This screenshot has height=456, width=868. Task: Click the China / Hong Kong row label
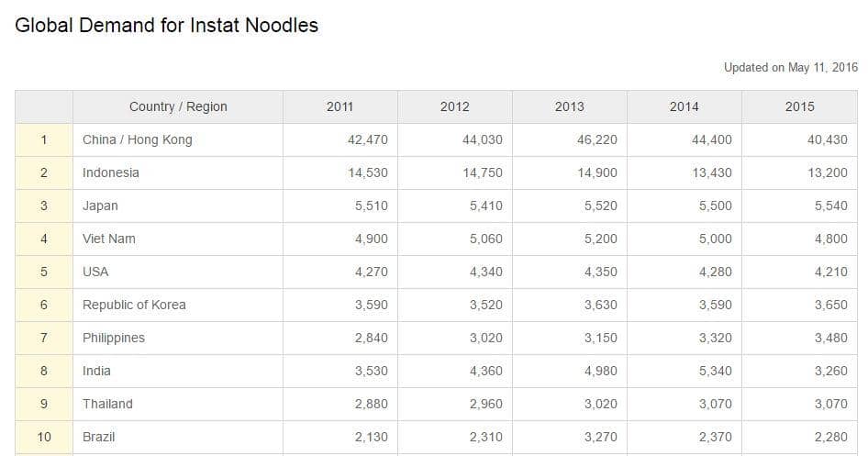click(138, 139)
